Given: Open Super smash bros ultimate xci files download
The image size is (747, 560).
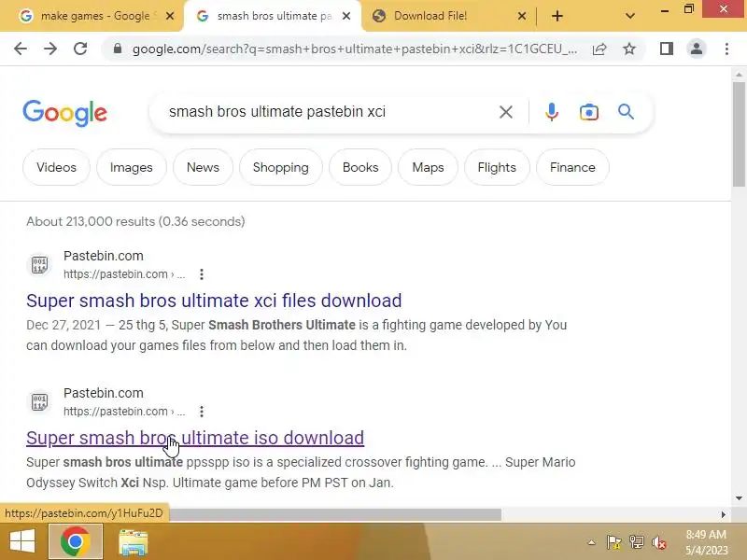Looking at the screenshot, I should click(214, 301).
